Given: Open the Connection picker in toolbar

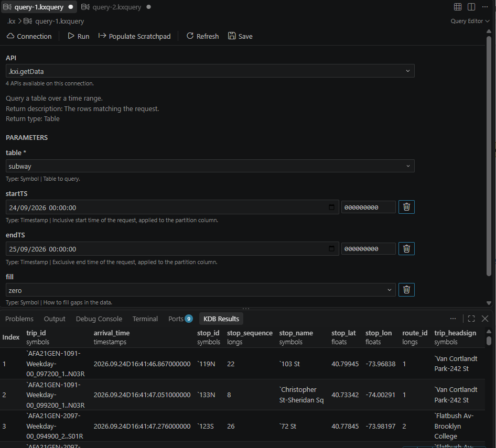Looking at the screenshot, I should [x=29, y=36].
